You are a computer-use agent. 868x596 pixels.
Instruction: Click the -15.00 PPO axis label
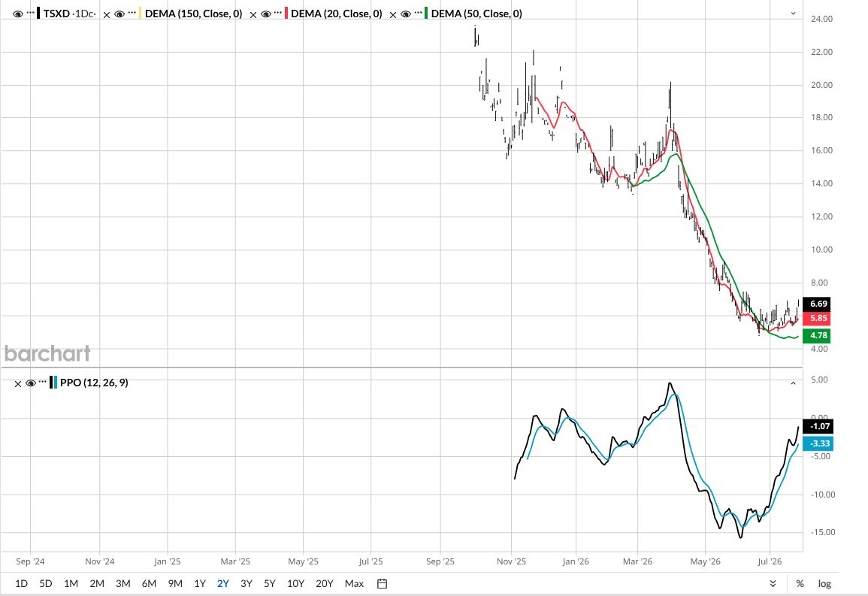[x=823, y=532]
